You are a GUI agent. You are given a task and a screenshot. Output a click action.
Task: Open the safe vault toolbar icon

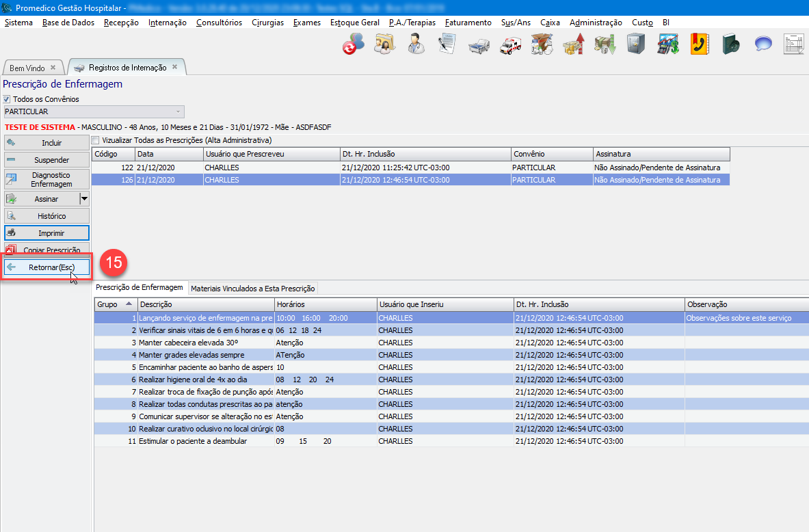click(636, 45)
